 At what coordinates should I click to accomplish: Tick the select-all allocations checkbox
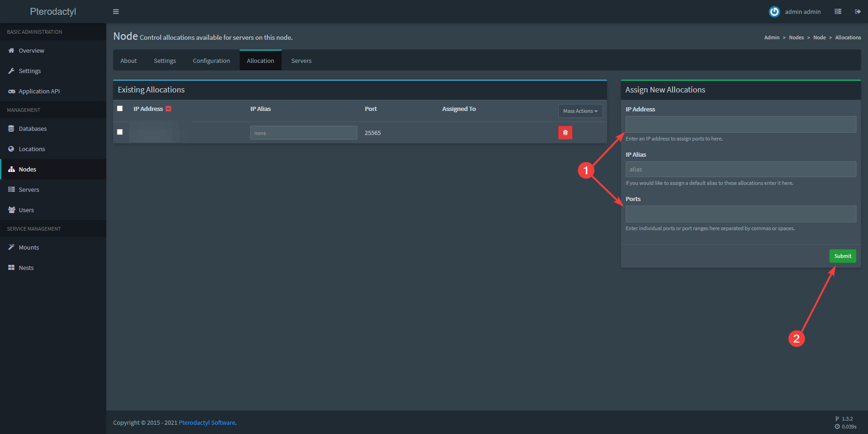point(120,109)
